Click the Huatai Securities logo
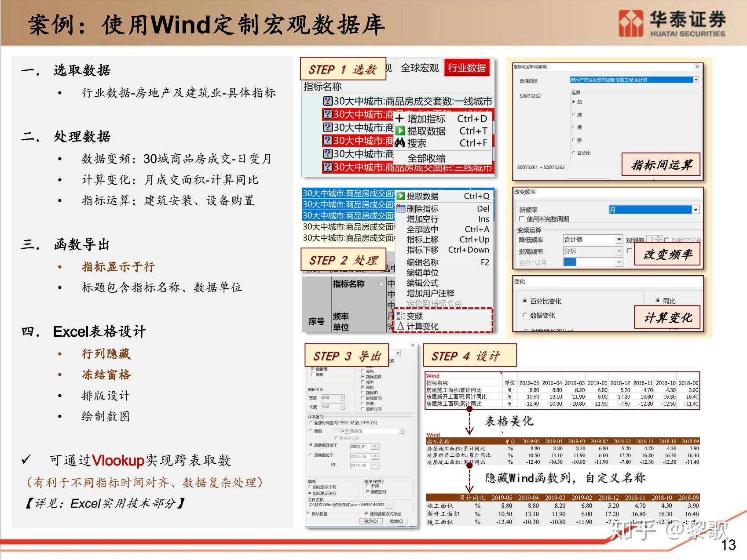The height and width of the screenshot is (560, 747). click(x=671, y=23)
